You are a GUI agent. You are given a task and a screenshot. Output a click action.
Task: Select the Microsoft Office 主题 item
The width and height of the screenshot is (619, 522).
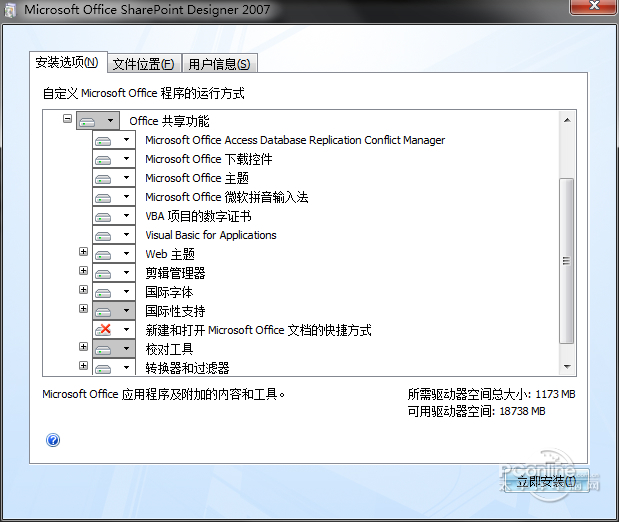pyautogui.click(x=197, y=178)
